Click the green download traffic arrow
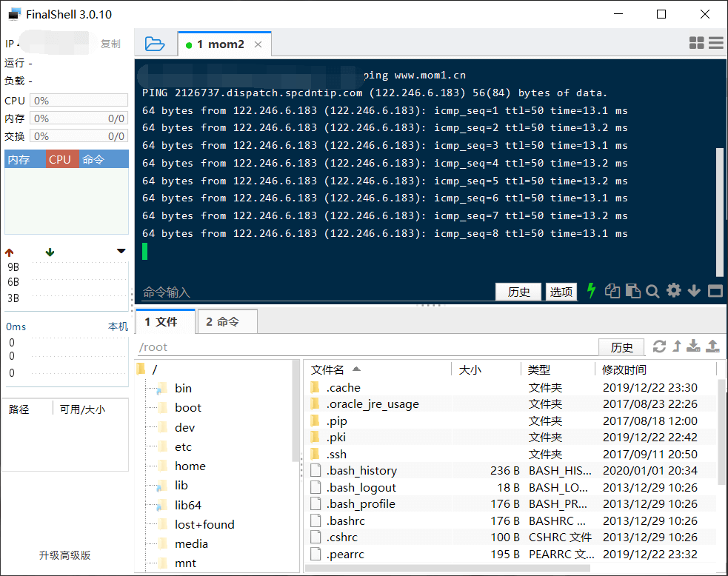Viewport: 728px width, 576px height. point(50,252)
